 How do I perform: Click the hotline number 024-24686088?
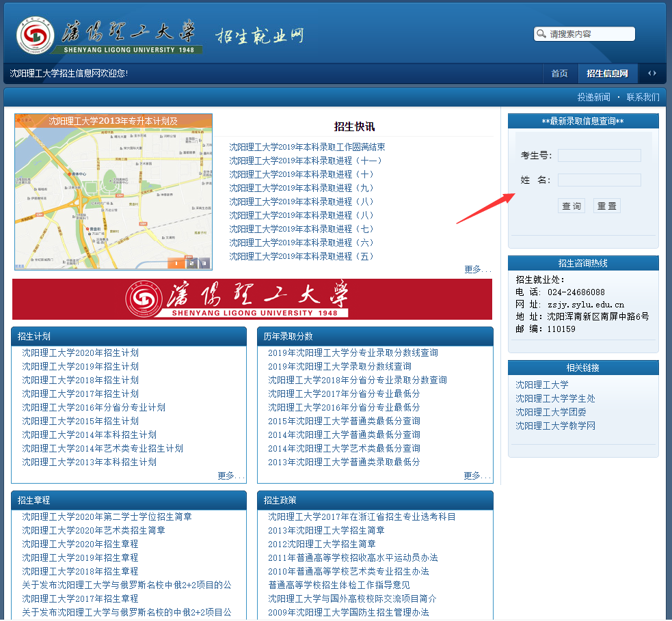[576, 292]
